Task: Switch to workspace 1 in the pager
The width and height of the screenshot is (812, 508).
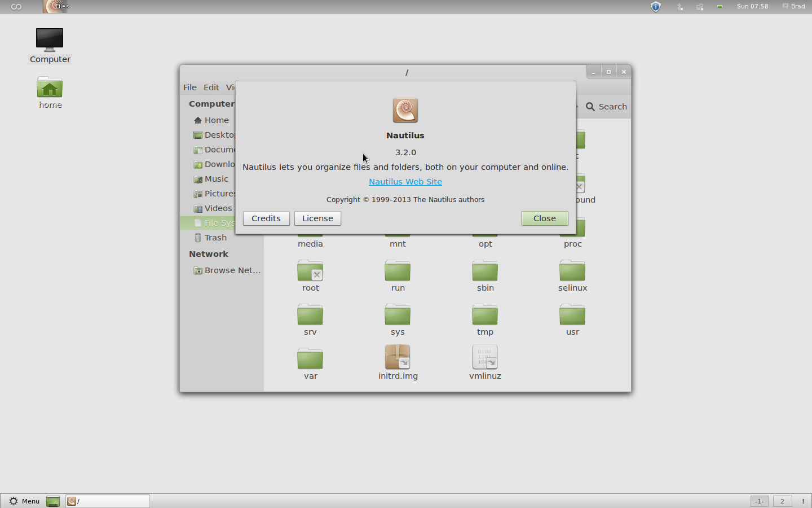Action: [x=759, y=501]
